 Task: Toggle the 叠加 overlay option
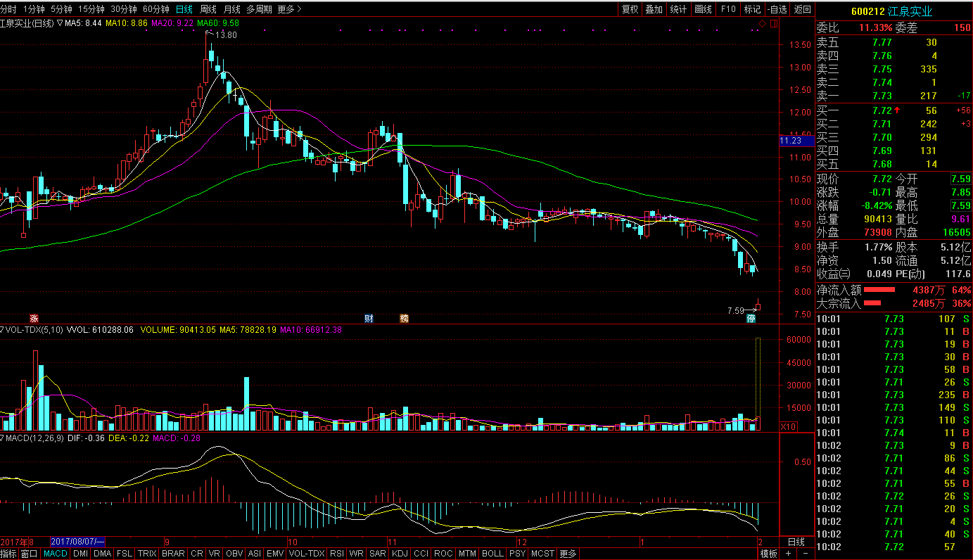click(654, 9)
